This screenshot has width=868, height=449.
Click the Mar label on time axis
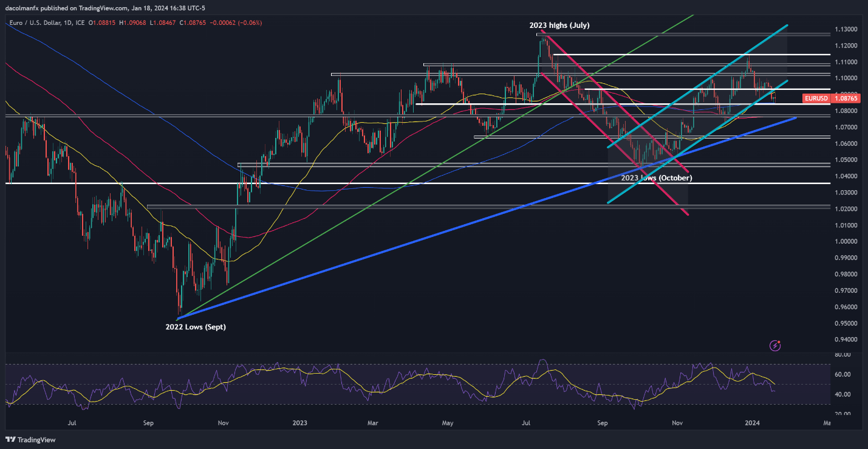(373, 422)
